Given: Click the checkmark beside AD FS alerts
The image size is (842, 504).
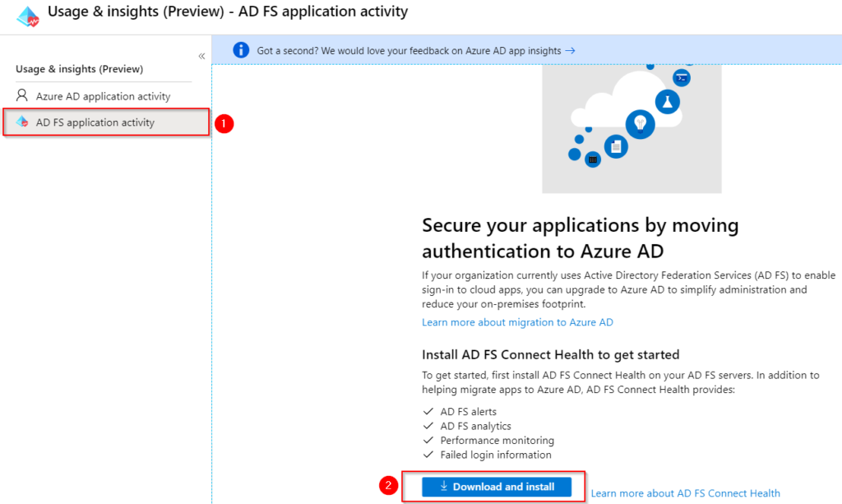Looking at the screenshot, I should click(428, 411).
